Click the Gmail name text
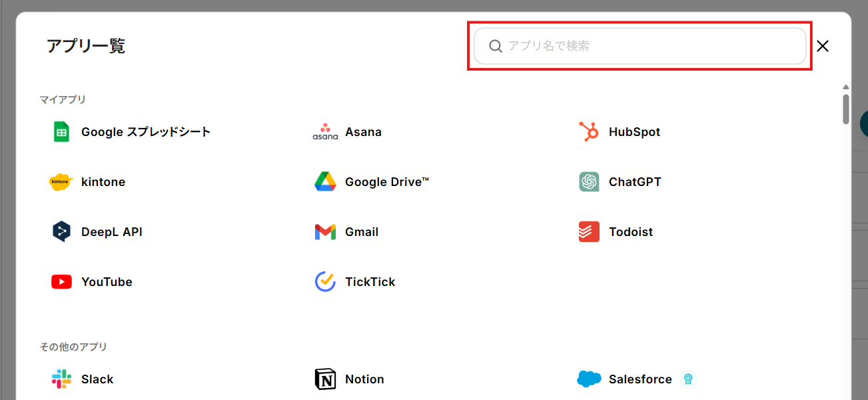The width and height of the screenshot is (868, 400). (362, 232)
